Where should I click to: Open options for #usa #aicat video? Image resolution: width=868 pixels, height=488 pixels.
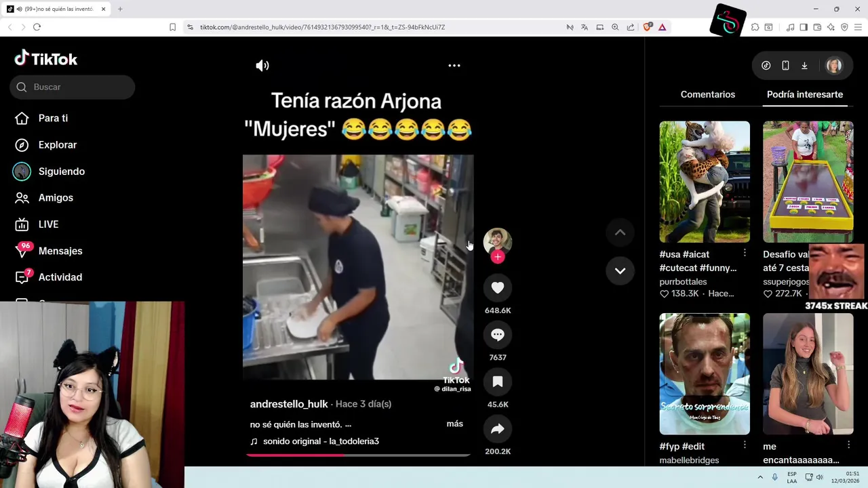745,253
